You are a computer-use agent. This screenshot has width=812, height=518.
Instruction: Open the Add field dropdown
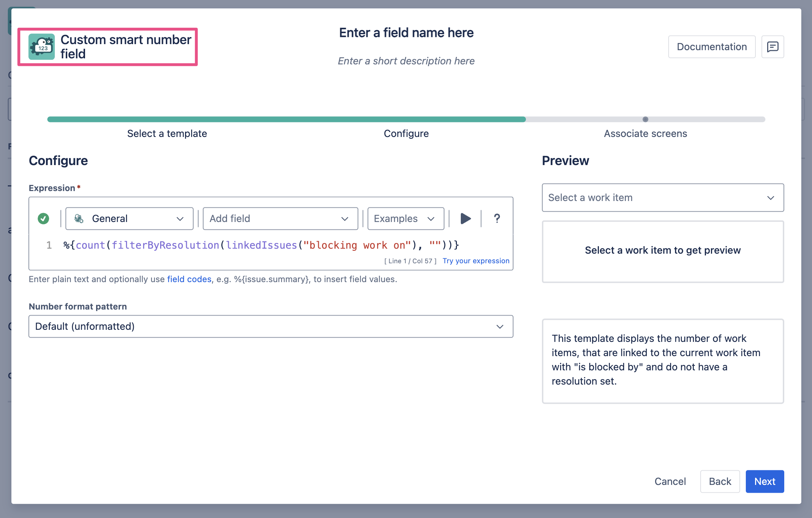[280, 218]
